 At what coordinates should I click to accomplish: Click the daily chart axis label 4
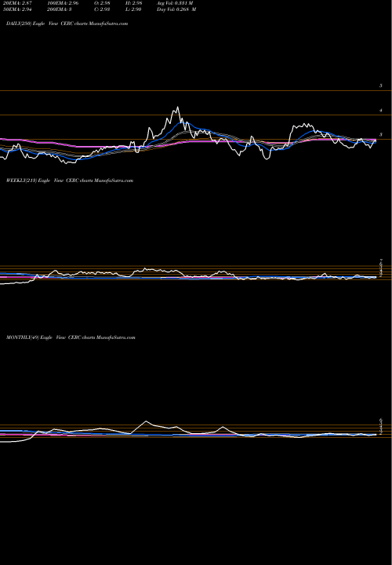coord(380,111)
